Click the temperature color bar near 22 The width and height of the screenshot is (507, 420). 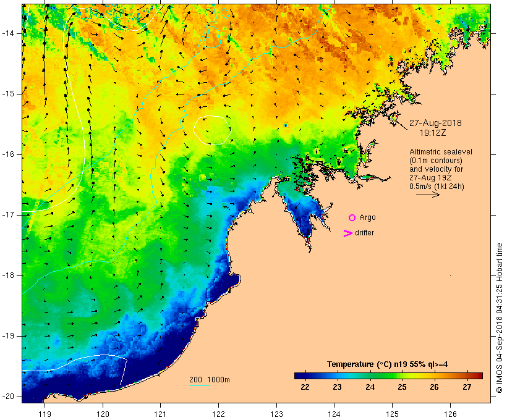pyautogui.click(x=305, y=376)
